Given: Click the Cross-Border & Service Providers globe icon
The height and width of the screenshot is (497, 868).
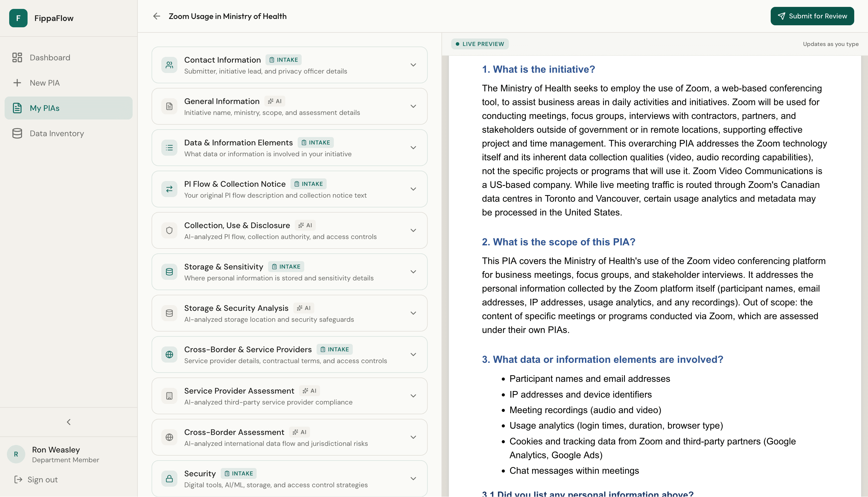Looking at the screenshot, I should pyautogui.click(x=169, y=354).
